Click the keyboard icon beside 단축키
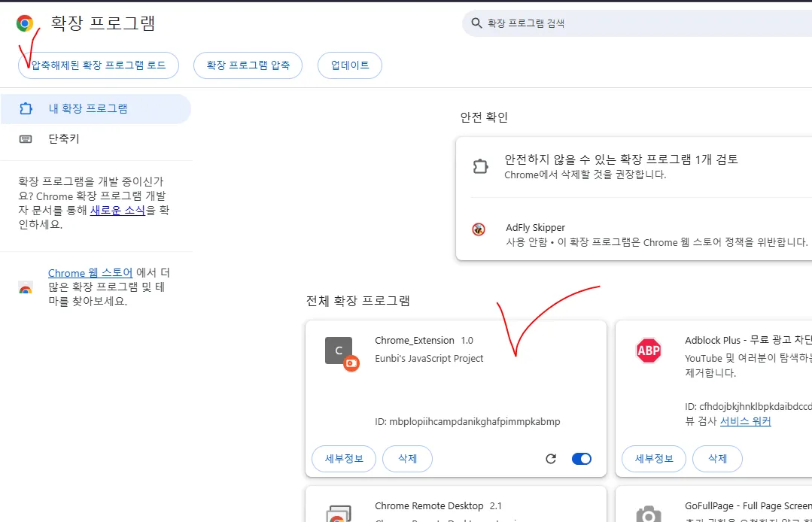 tap(26, 138)
